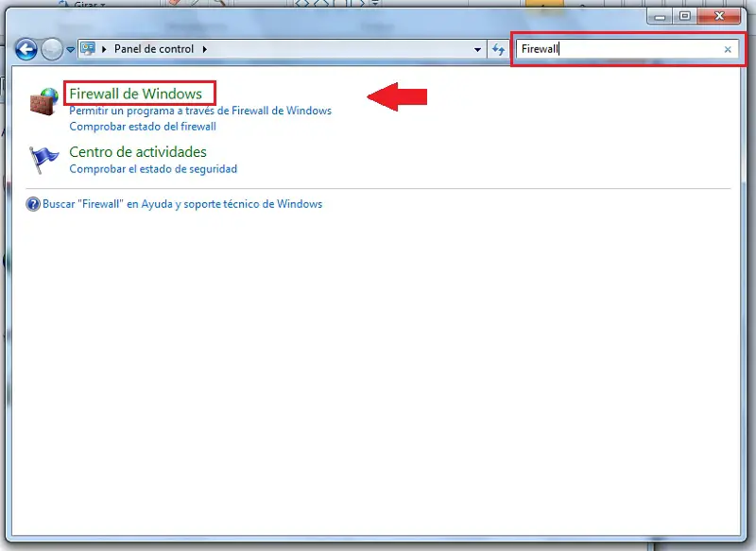
Task: Click the Centro de actividades flag icon
Action: pyautogui.click(x=43, y=160)
